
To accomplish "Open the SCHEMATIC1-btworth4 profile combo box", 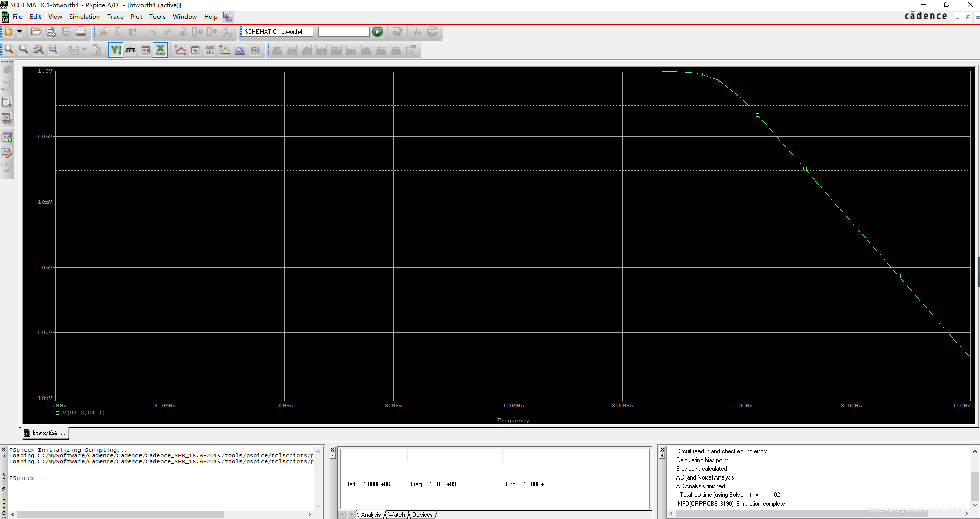I will pyautogui.click(x=276, y=32).
